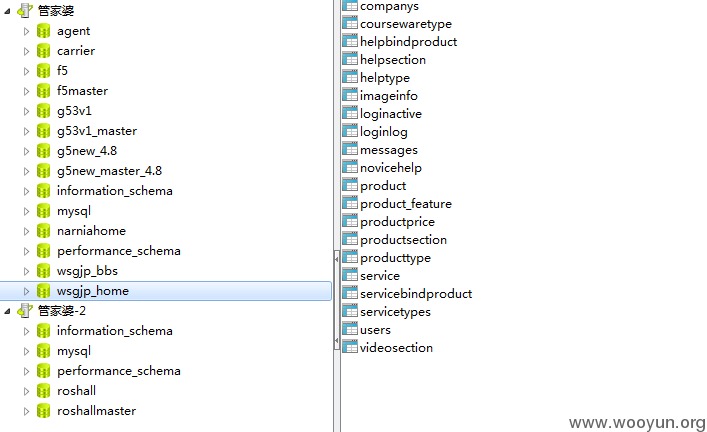Select the g5new_4.8 database label
The width and height of the screenshot is (707, 432).
(87, 151)
